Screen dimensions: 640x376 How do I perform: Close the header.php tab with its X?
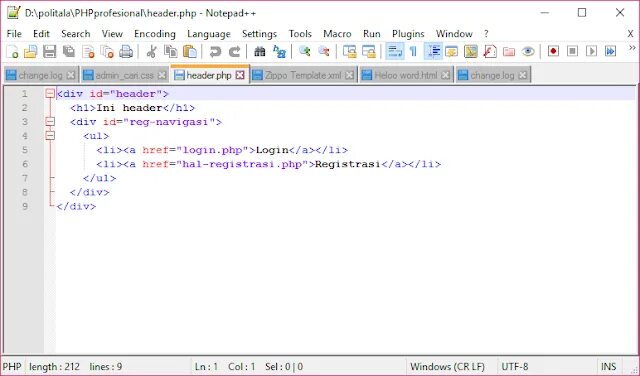click(240, 75)
